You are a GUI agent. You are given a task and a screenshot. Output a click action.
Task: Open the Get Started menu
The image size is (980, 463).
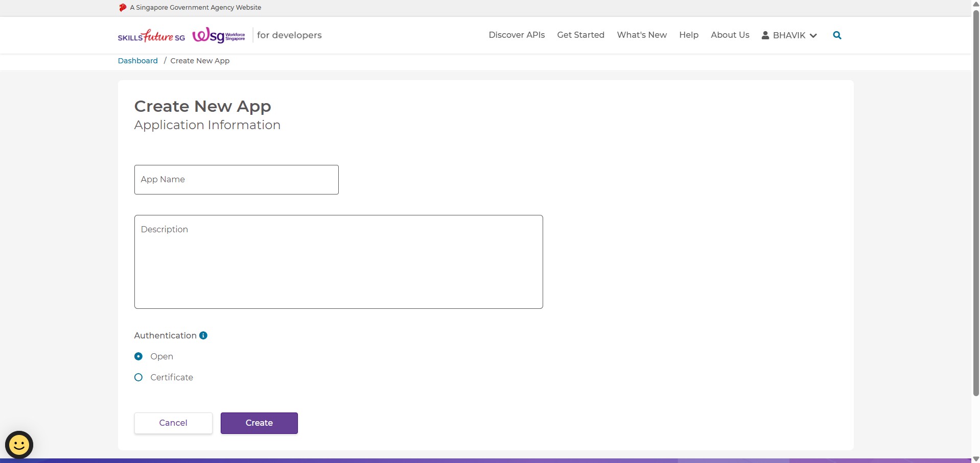tap(580, 35)
